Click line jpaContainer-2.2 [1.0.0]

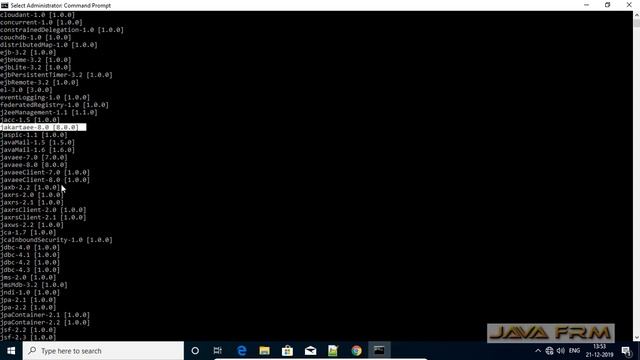coord(45,322)
